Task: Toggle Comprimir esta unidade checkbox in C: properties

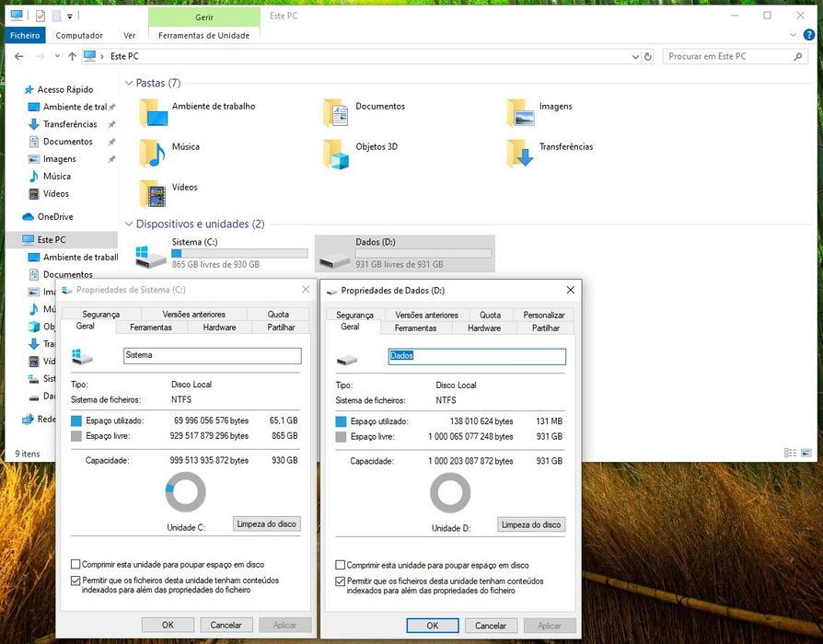Action: pyautogui.click(x=75, y=564)
